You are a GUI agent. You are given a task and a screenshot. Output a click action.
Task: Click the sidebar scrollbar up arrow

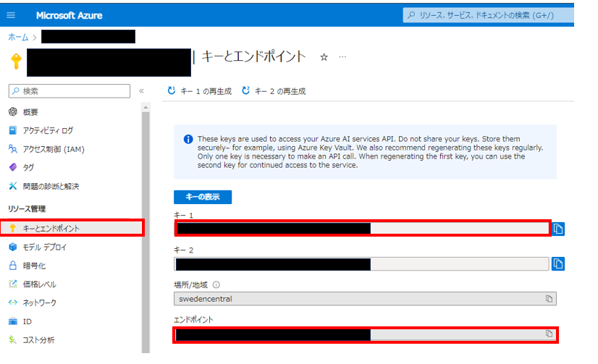click(146, 108)
